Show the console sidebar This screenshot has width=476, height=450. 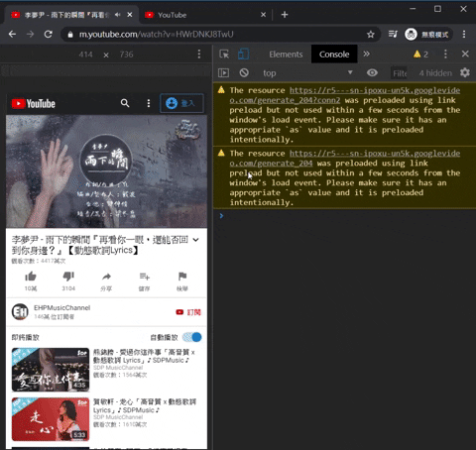(x=223, y=72)
